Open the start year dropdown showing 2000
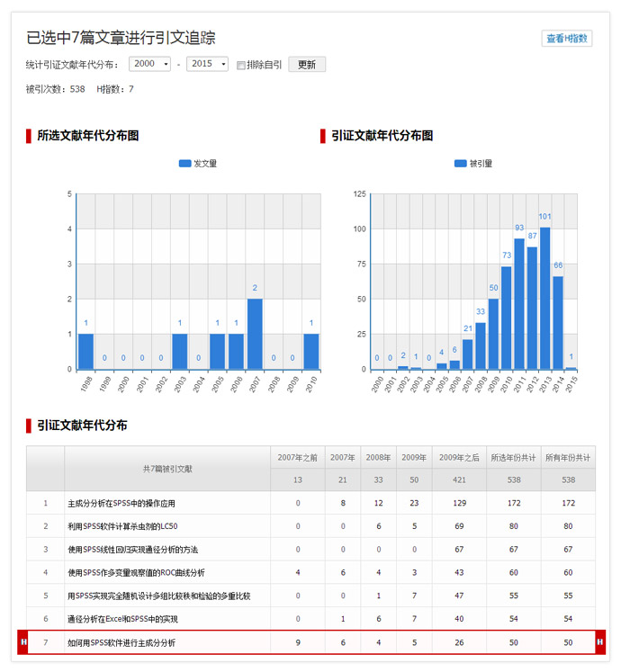The height and width of the screenshot is (672, 621). [149, 64]
